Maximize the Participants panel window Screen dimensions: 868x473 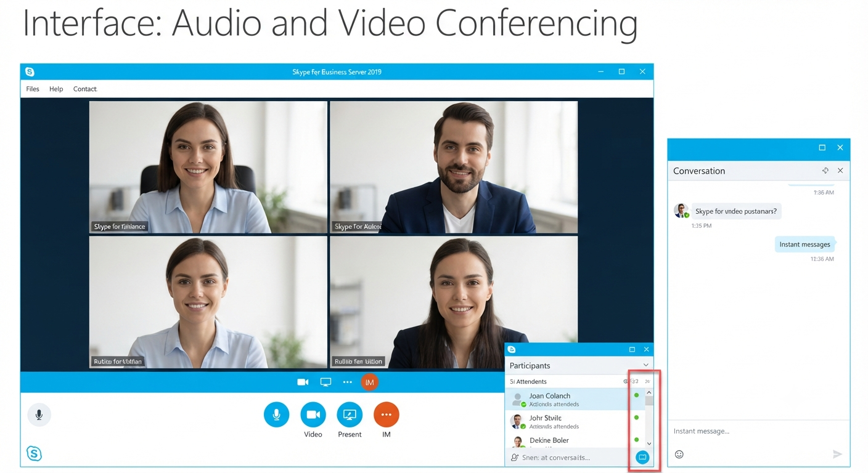pyautogui.click(x=632, y=349)
